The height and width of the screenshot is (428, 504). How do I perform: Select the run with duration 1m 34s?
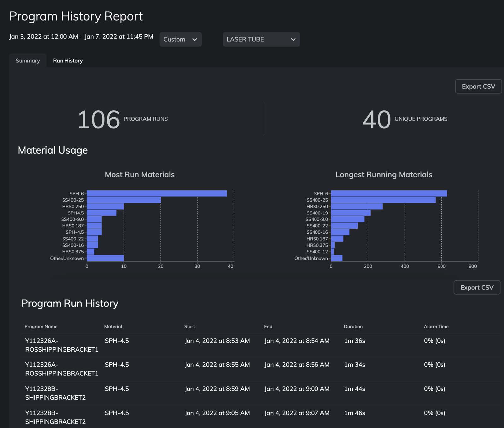355,365
